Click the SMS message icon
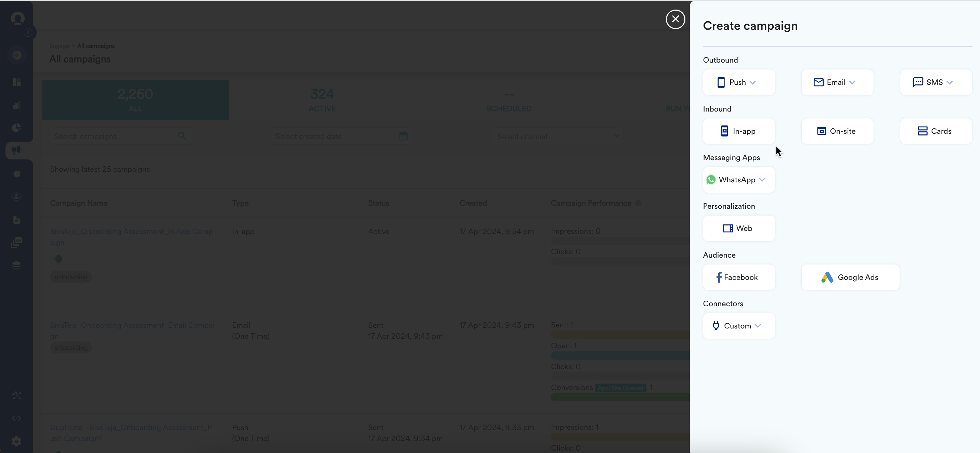Screen dimensions: 980x453 click(x=918, y=82)
